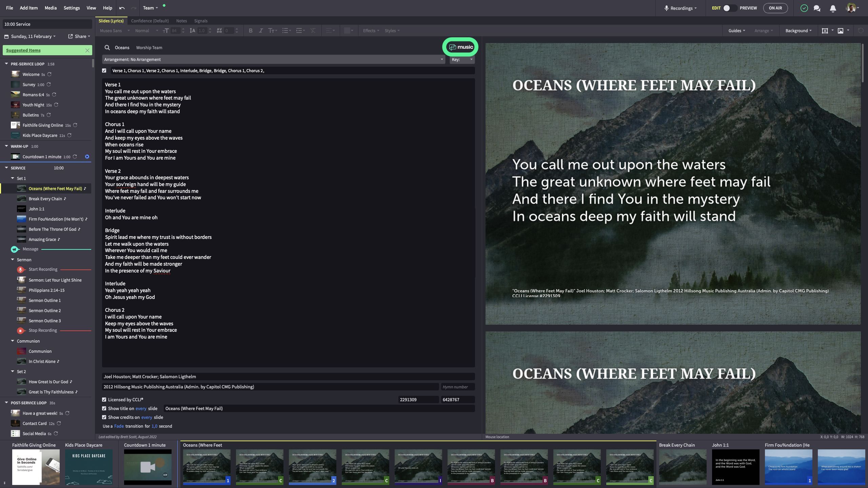The width and height of the screenshot is (868, 488).
Task: Click the lyrics search magnifier icon
Action: tap(107, 47)
